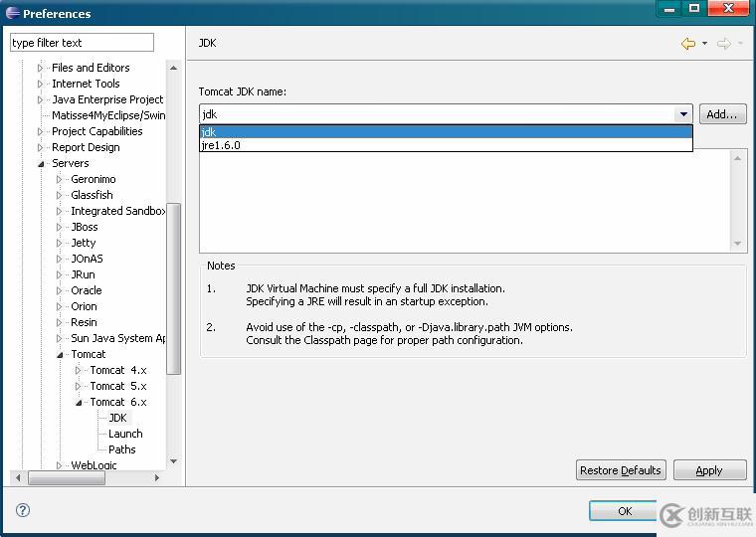Click JDK details scroll down arrow
This screenshot has width=756, height=537.
738,244
